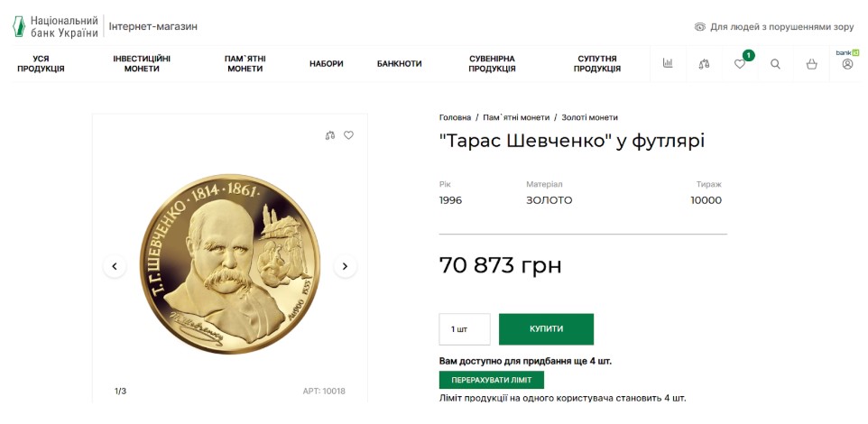Open the shopping basket icon
Image resolution: width=868 pixels, height=424 pixels.
811,64
